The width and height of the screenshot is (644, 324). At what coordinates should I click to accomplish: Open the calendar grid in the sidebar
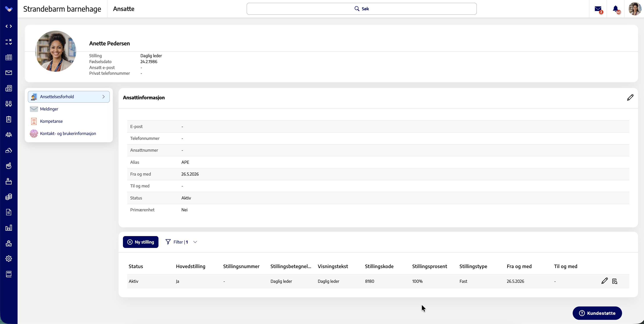[x=9, y=57]
